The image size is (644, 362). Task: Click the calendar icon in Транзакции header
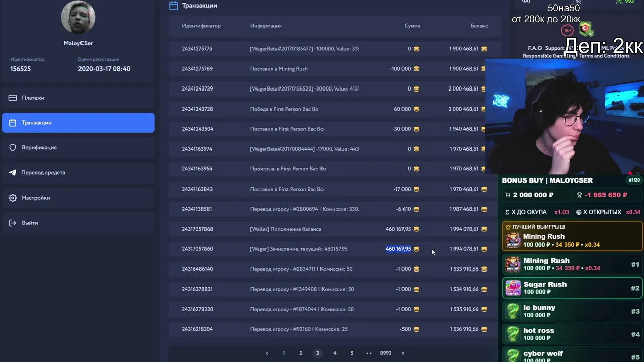(x=174, y=5)
